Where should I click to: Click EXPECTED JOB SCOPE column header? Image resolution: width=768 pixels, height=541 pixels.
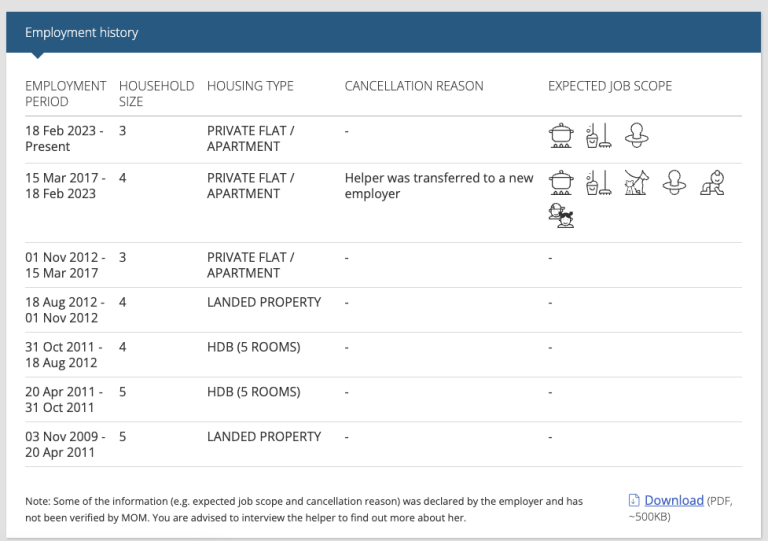[610, 86]
